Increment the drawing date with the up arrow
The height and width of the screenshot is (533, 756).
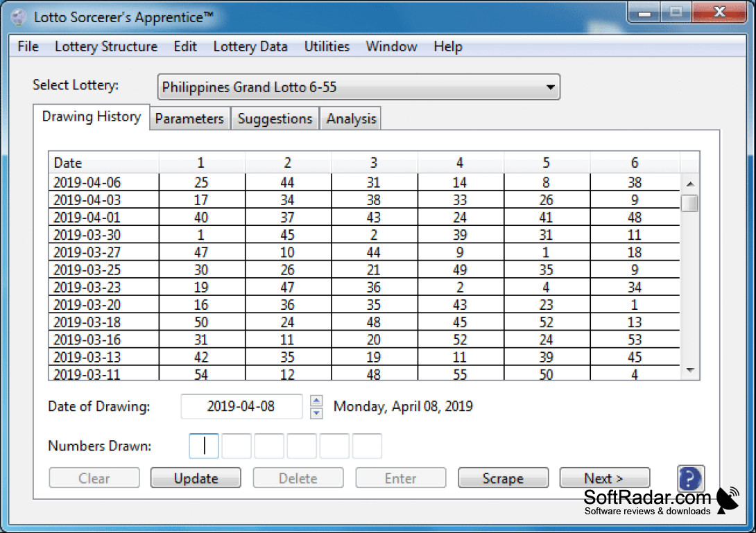(316, 401)
